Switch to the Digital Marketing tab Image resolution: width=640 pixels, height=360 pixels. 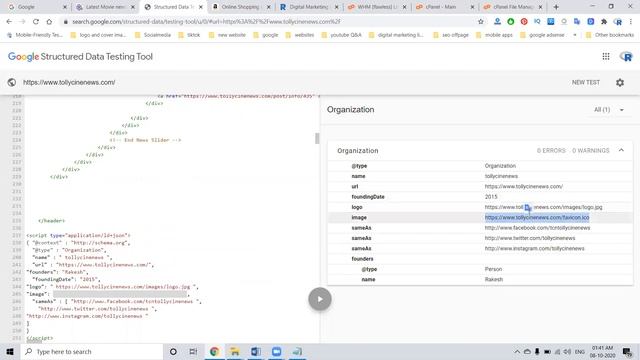[x=309, y=7]
